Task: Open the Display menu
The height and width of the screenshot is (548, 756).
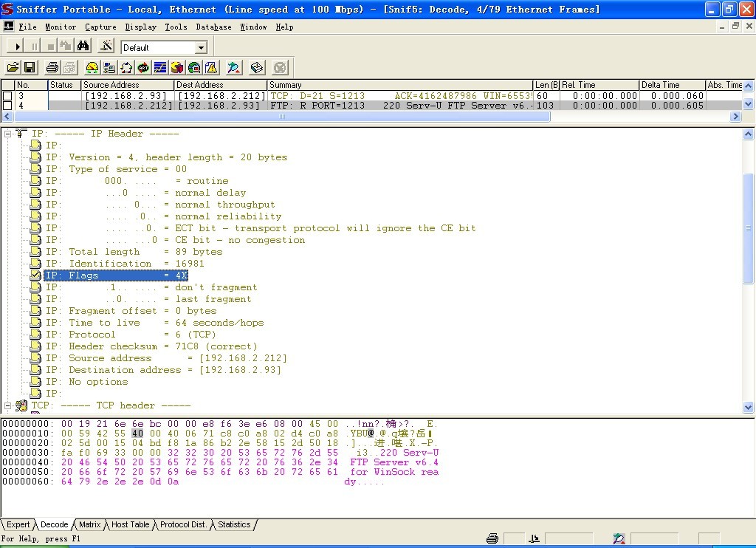Action: click(x=140, y=27)
